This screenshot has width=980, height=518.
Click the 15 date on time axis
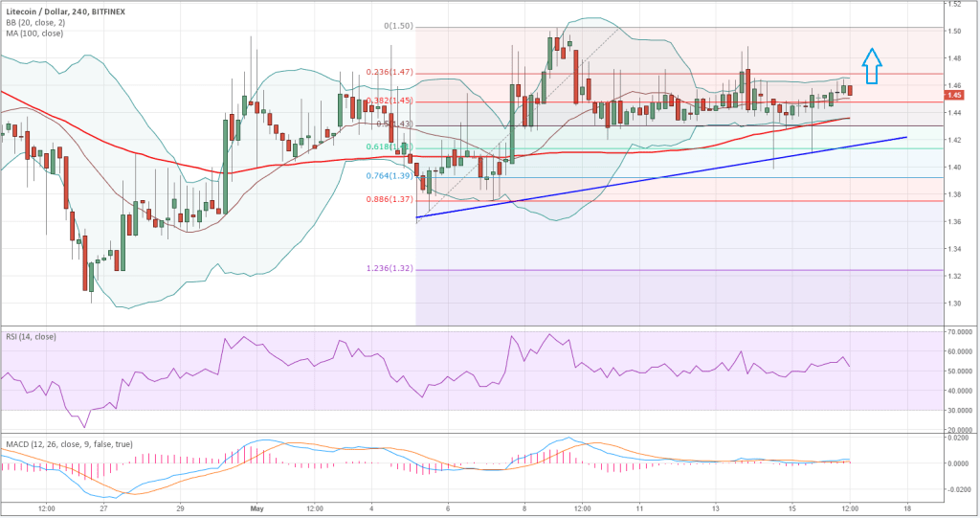(x=791, y=508)
